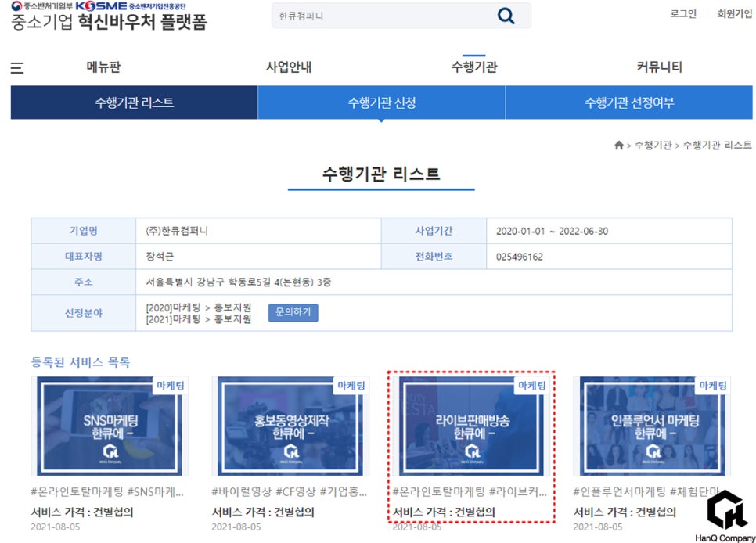756x543 pixels.
Task: Click the #온라인토탈마케팅 #SNS마케... hashtags
Action: pos(107,492)
